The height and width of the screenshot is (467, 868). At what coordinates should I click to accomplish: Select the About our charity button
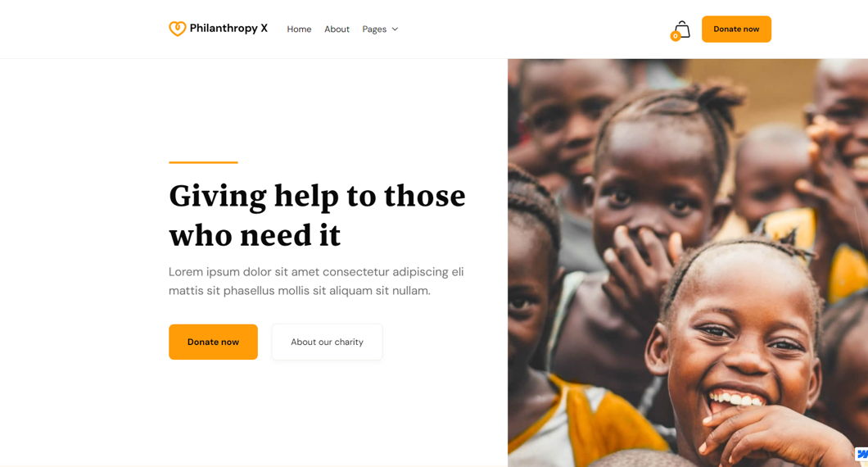pos(328,342)
